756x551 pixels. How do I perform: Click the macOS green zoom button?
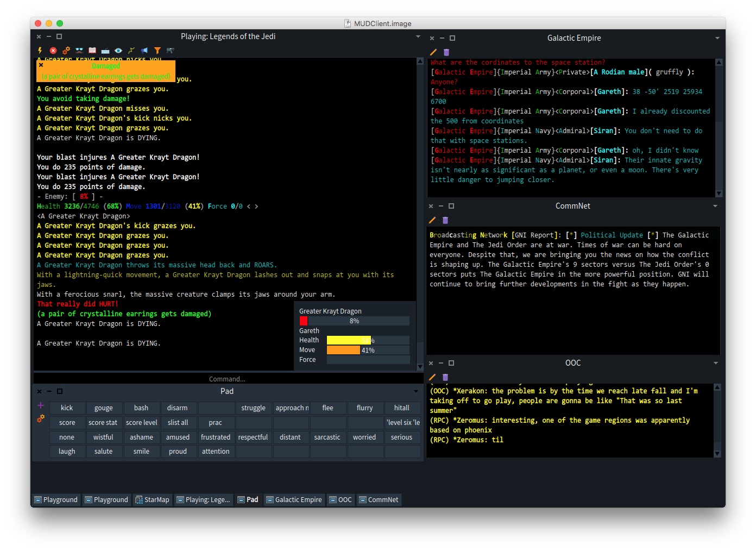[60, 23]
